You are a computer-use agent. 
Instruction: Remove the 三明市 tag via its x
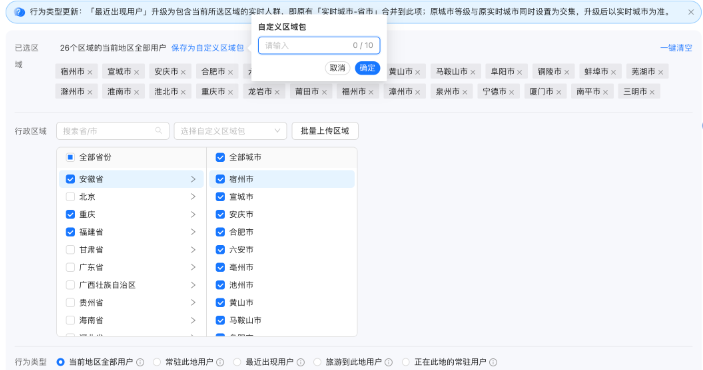[652, 92]
